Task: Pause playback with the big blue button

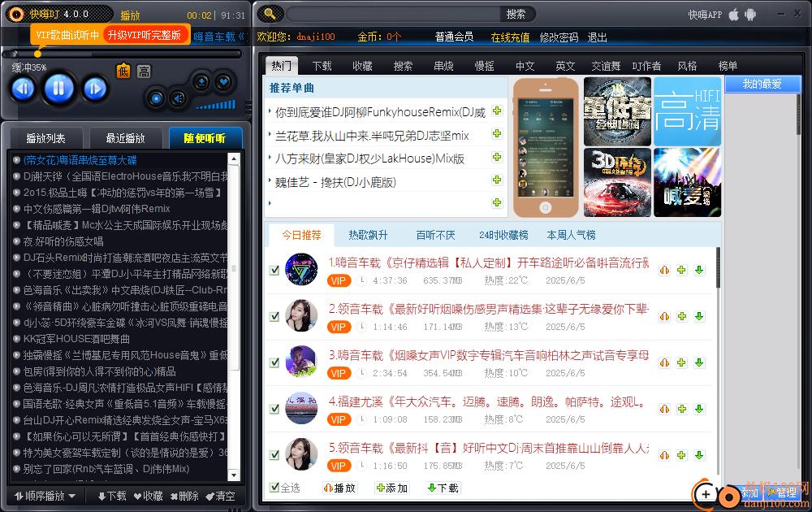Action: 58,89
